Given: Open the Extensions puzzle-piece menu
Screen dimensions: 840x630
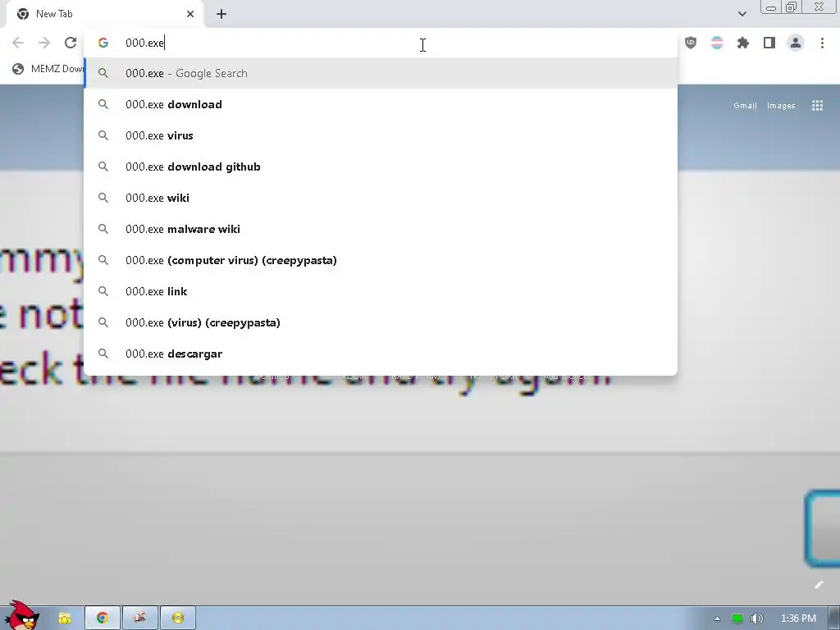Looking at the screenshot, I should (743, 43).
